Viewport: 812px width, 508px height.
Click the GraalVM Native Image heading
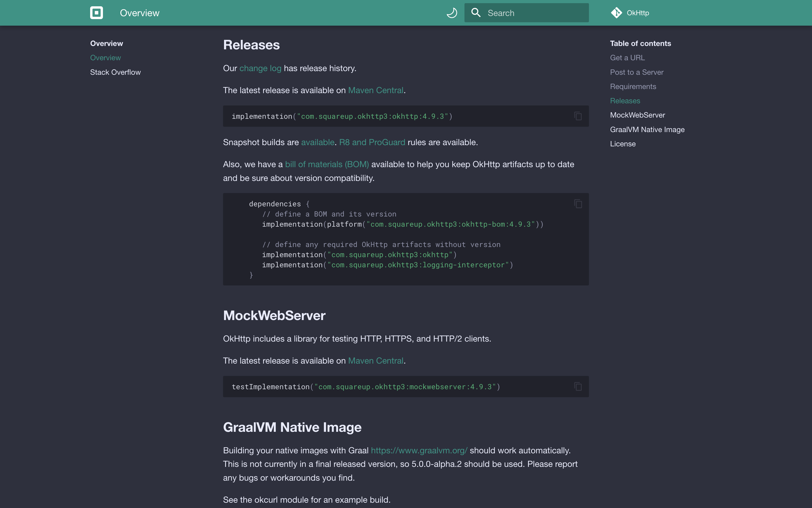(x=292, y=427)
